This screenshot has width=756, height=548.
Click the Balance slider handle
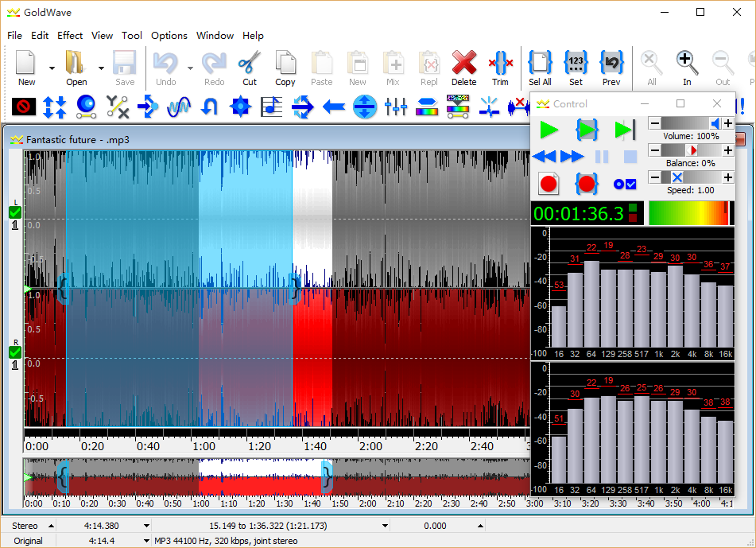click(692, 150)
